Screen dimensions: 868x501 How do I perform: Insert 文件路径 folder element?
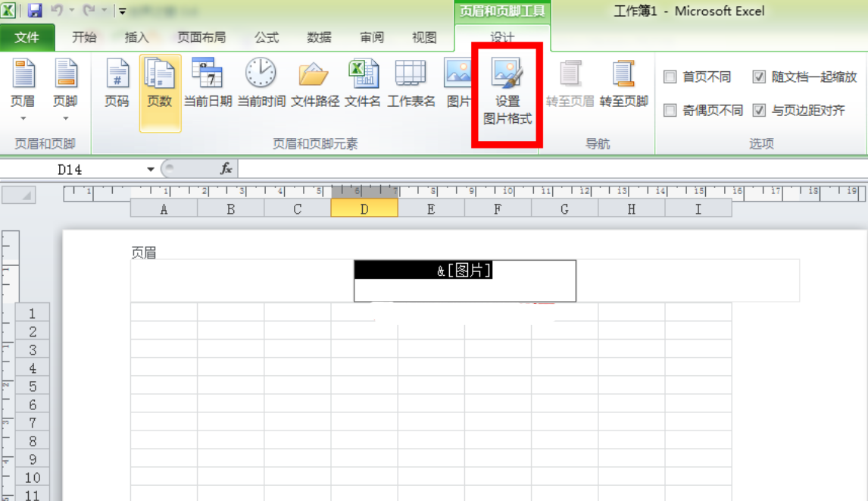point(315,83)
